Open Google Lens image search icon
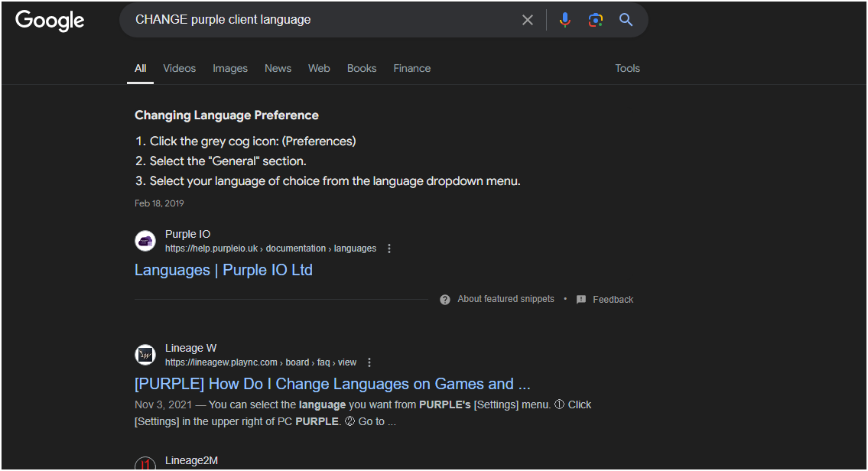 point(596,20)
